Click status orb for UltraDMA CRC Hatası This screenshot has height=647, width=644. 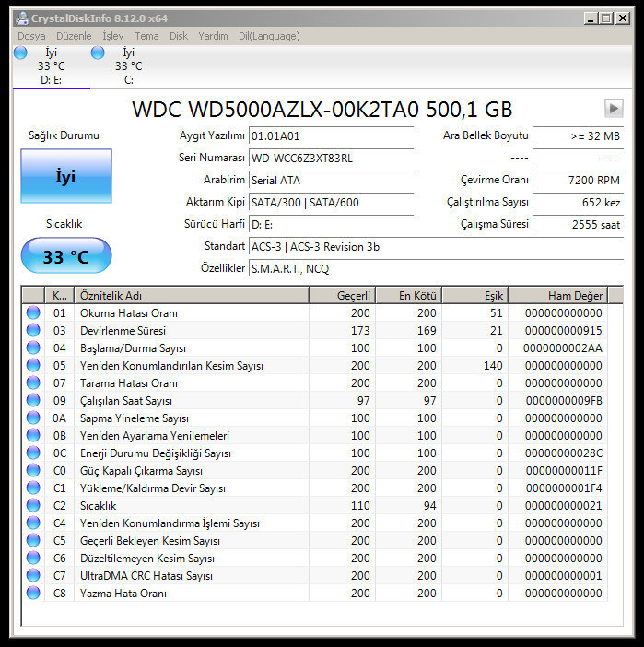pyautogui.click(x=33, y=576)
